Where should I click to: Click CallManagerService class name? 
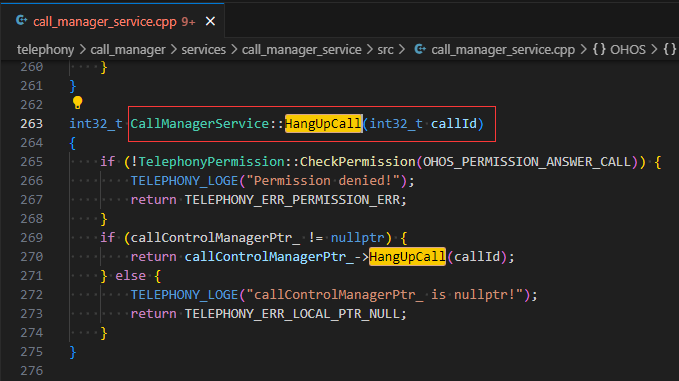tap(200, 124)
